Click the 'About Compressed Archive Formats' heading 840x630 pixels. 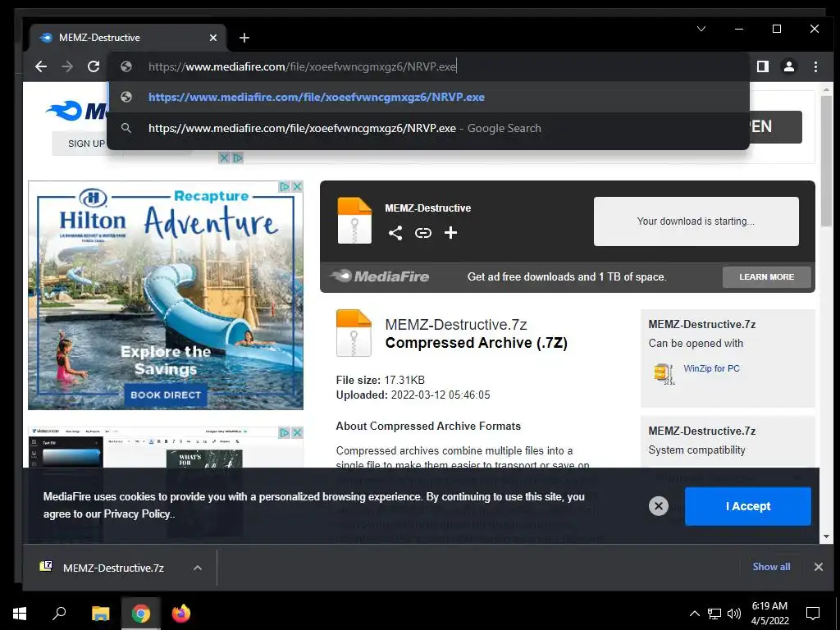428,426
